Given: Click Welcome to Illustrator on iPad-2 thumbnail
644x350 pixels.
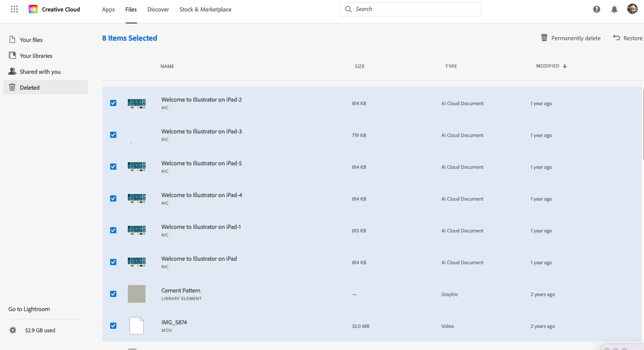Looking at the screenshot, I should tap(137, 103).
